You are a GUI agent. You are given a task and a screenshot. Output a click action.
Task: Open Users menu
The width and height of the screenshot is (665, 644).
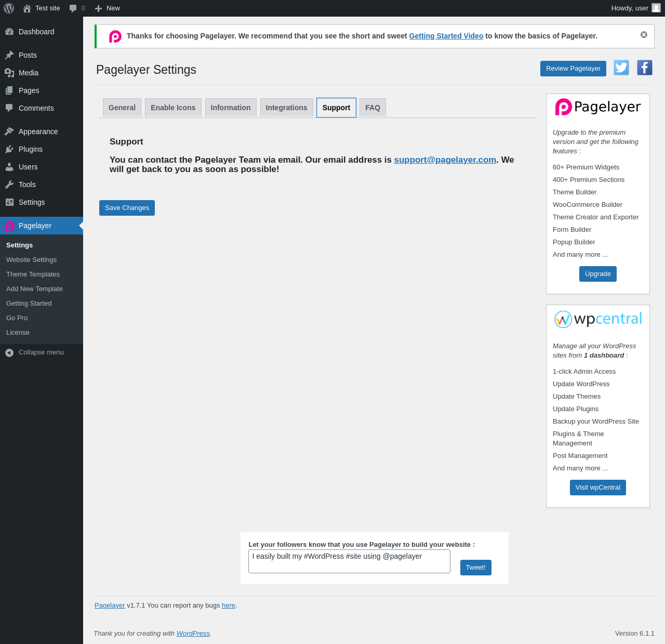point(42,167)
